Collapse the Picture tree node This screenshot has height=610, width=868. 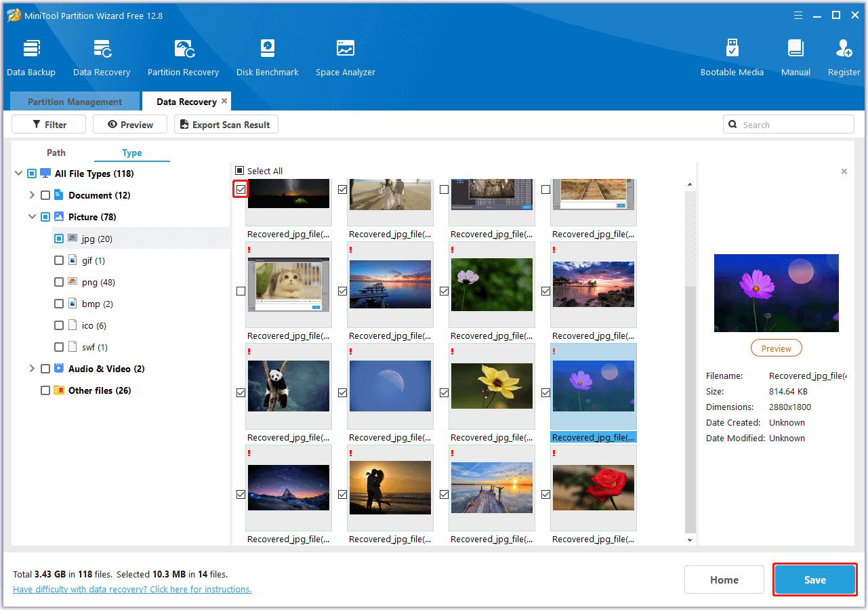pos(32,217)
